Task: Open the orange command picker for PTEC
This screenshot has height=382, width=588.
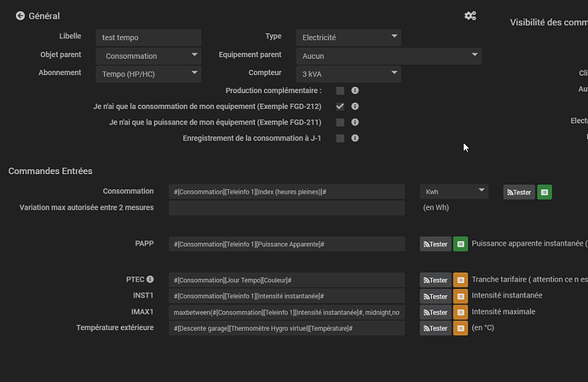Action: 460,281
